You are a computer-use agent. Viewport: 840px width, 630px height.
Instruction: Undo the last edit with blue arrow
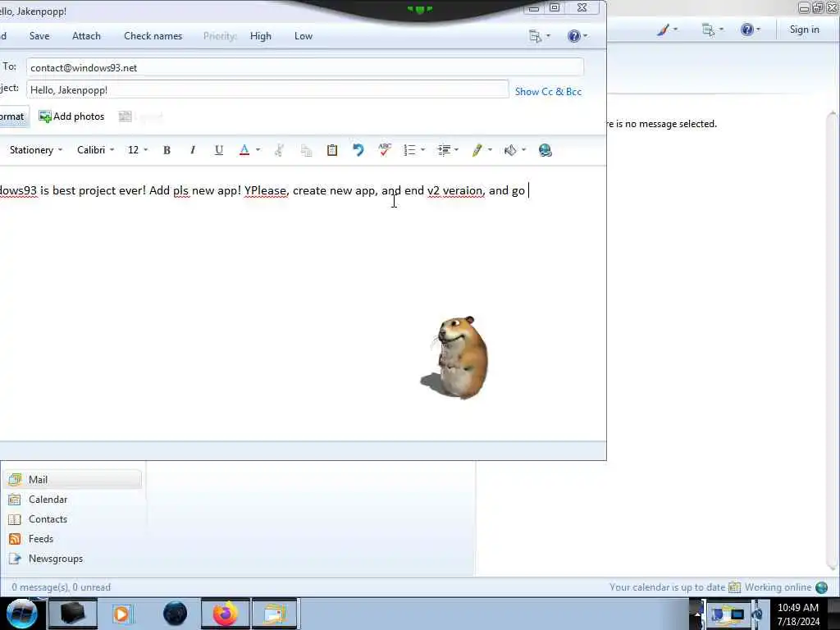coord(358,151)
